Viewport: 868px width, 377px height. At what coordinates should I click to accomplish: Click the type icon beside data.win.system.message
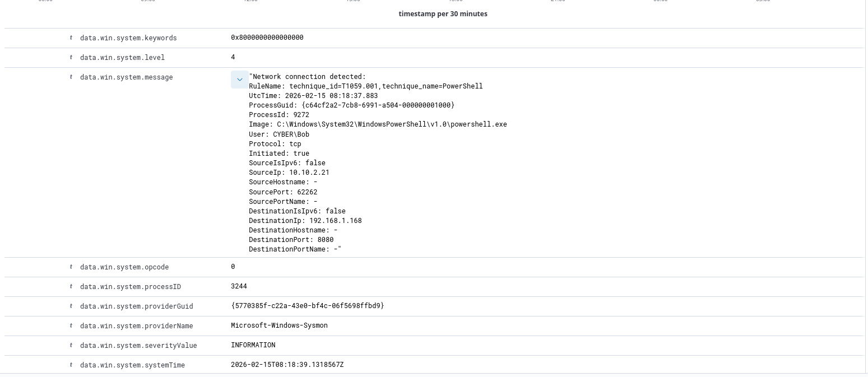(71, 77)
